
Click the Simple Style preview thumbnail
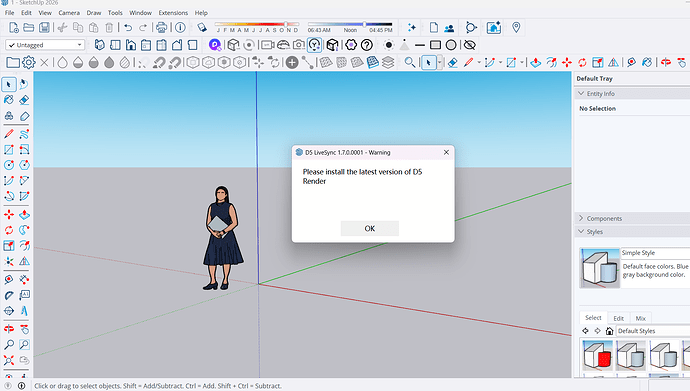click(x=599, y=268)
